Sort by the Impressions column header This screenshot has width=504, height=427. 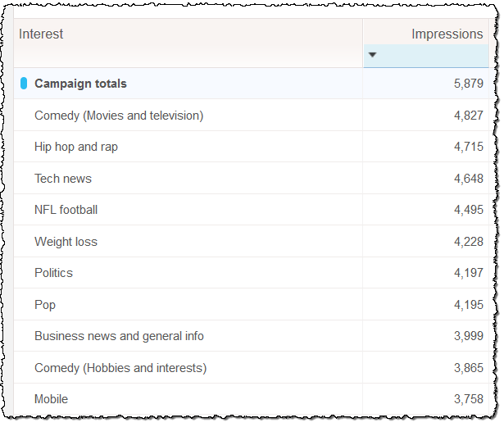pos(447,34)
